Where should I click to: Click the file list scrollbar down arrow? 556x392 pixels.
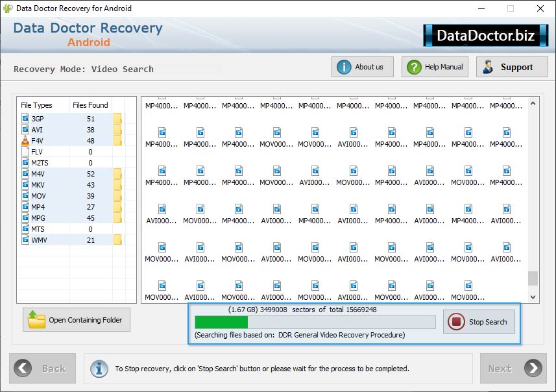533,297
